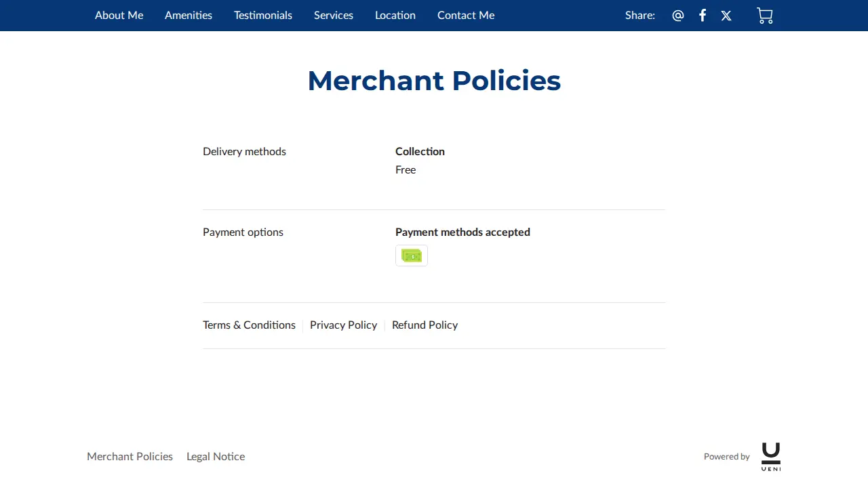Screen dimensions: 868x488
Task: Click Merchant Policies footer link
Action: point(130,457)
